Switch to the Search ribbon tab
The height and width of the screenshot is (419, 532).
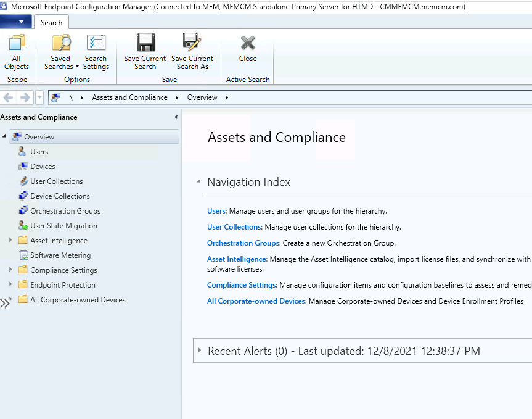[52, 22]
